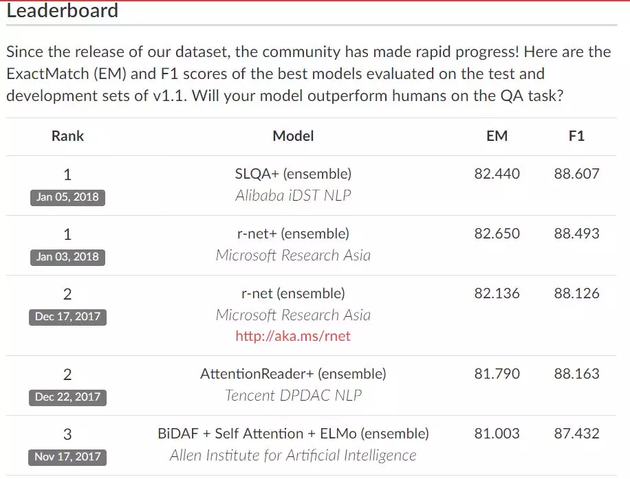Viewport: 630px width, 479px height.
Task: Click the Nov 17, 2017 date badge
Action: coord(68,457)
